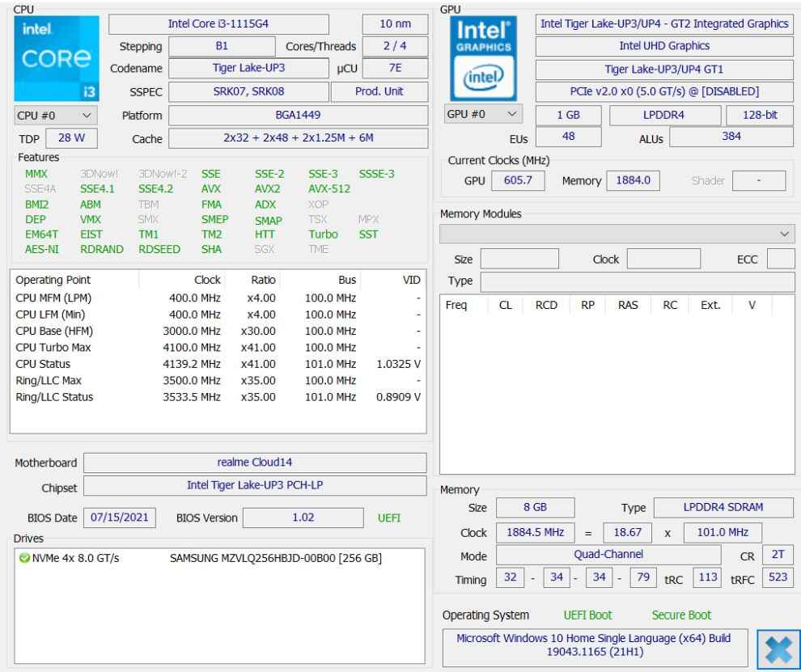Image resolution: width=801 pixels, height=672 pixels.
Task: Click the cache 2x32 + 2x48 field
Action: (299, 137)
